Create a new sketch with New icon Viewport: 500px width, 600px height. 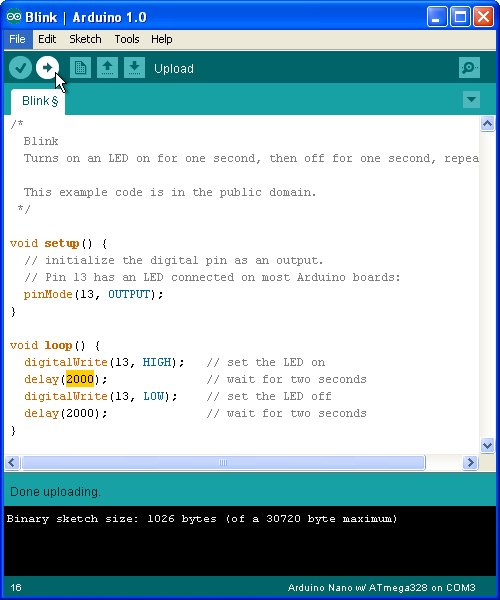(x=80, y=68)
